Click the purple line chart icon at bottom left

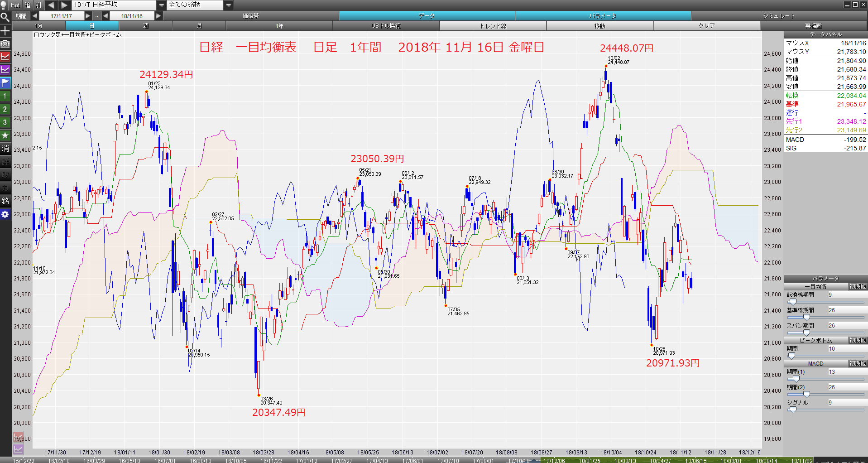(x=18, y=449)
